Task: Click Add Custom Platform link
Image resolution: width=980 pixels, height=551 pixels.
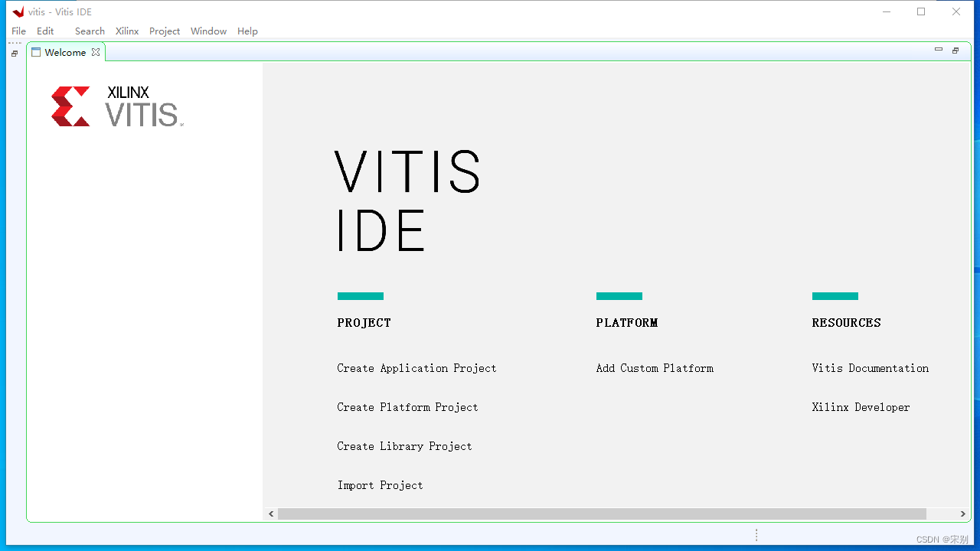Action: pos(655,368)
